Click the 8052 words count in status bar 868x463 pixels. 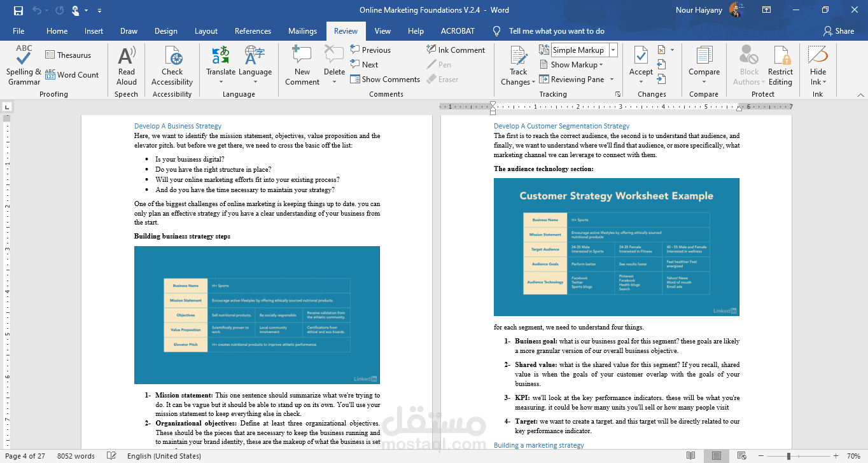[76, 456]
